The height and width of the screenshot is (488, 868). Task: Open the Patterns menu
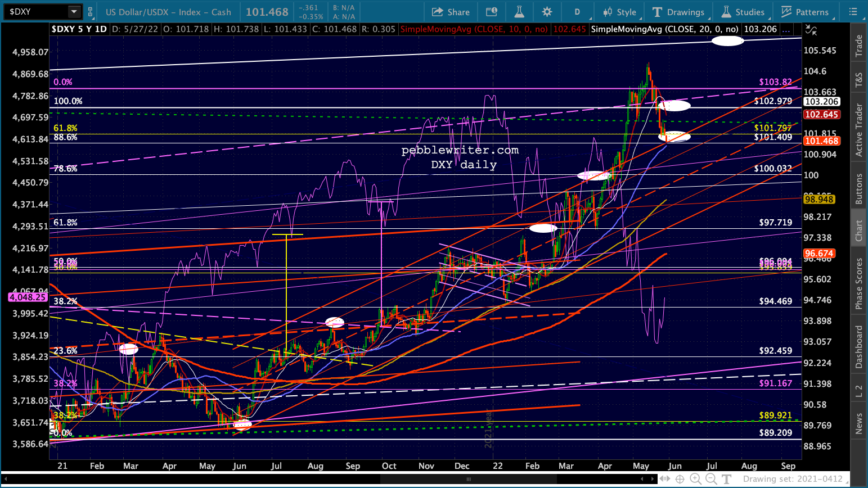805,12
